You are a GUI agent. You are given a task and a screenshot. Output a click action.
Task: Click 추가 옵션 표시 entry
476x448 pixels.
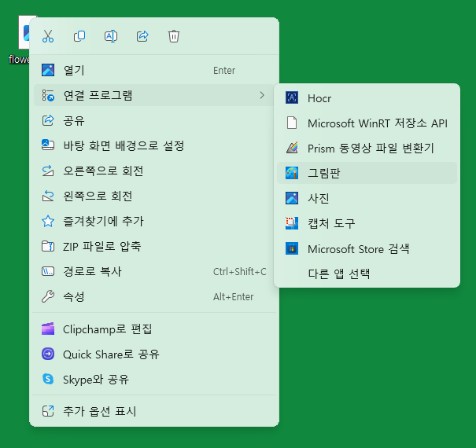[x=154, y=411]
